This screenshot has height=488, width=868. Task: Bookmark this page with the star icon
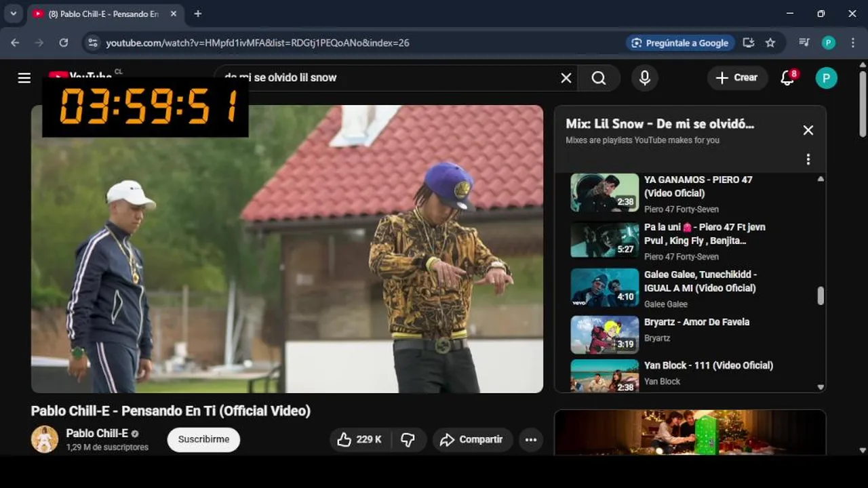pos(770,43)
